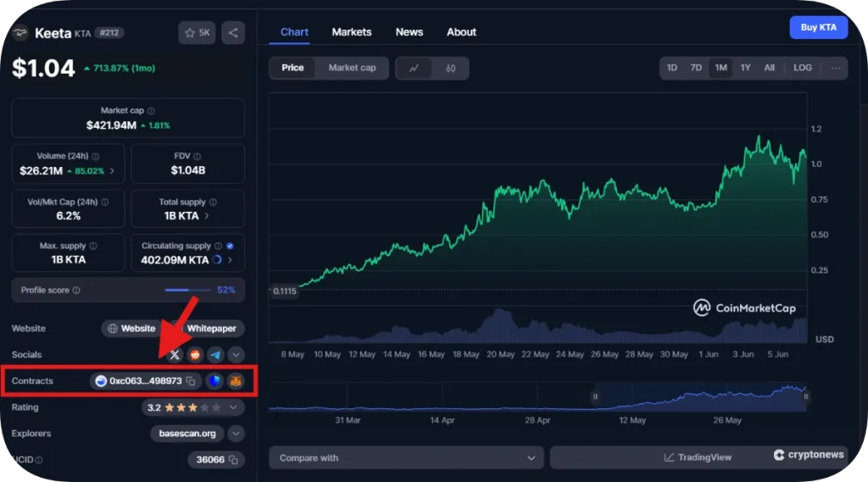Click the 0.1115 price marker on chart
The image size is (868, 482).
pyautogui.click(x=285, y=291)
